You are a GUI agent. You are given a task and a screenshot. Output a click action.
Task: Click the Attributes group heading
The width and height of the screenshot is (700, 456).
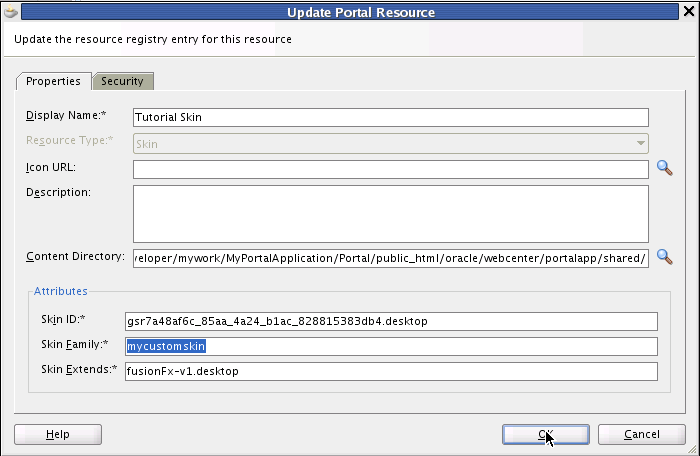pyautogui.click(x=61, y=291)
